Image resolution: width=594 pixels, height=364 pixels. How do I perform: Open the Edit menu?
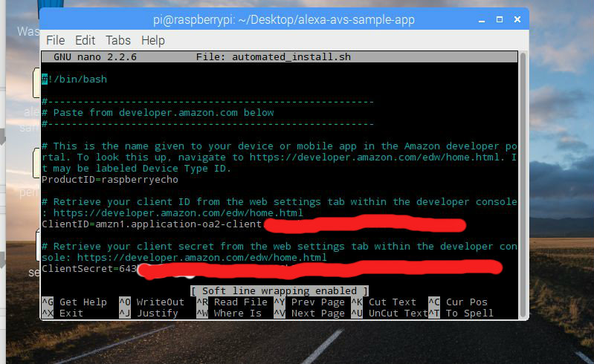[x=85, y=40]
